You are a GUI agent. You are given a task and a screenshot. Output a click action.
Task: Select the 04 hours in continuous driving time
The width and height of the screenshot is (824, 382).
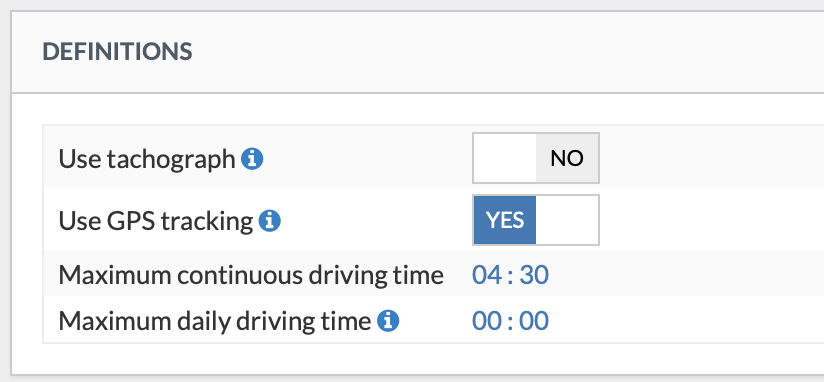pyautogui.click(x=487, y=275)
